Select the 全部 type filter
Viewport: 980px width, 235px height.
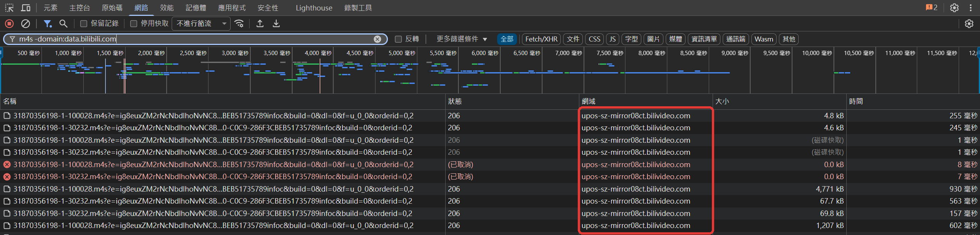(x=507, y=39)
